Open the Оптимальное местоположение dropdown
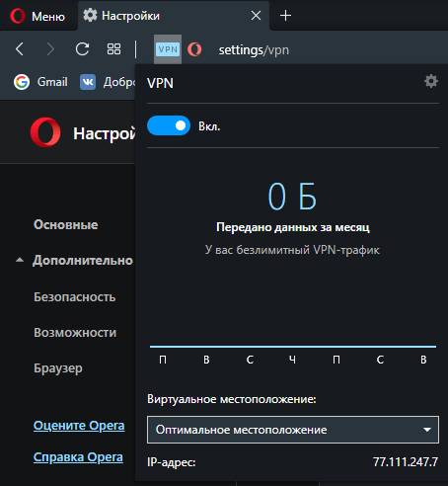The image size is (448, 486). pyautogui.click(x=293, y=430)
